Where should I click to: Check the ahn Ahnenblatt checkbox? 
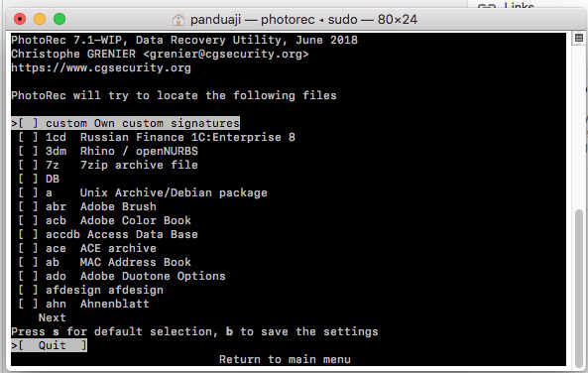pyautogui.click(x=28, y=304)
